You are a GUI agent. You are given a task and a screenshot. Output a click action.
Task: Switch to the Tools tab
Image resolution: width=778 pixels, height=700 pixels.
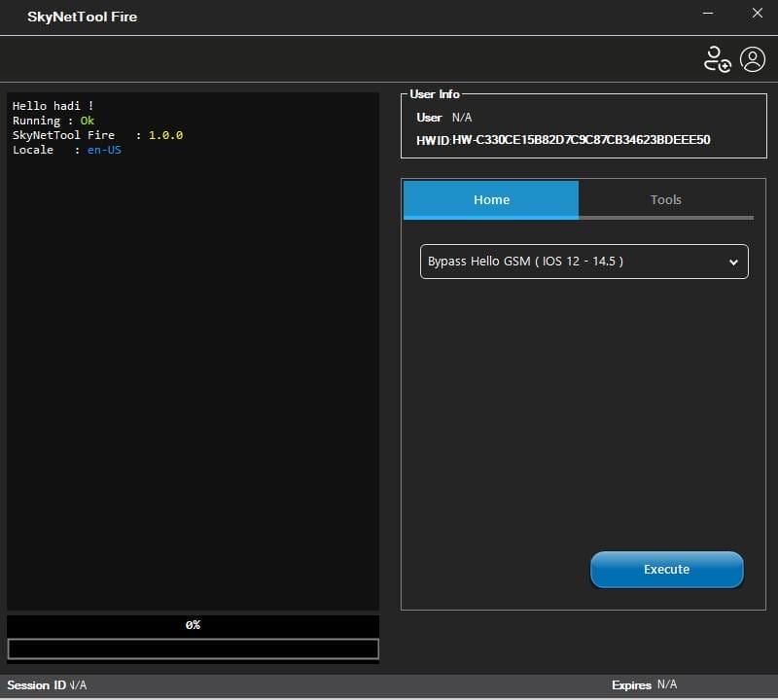coord(666,199)
